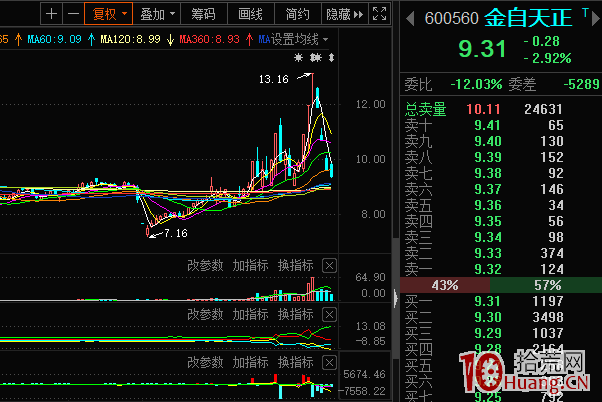Click the 委差 -5289 value

click(581, 84)
